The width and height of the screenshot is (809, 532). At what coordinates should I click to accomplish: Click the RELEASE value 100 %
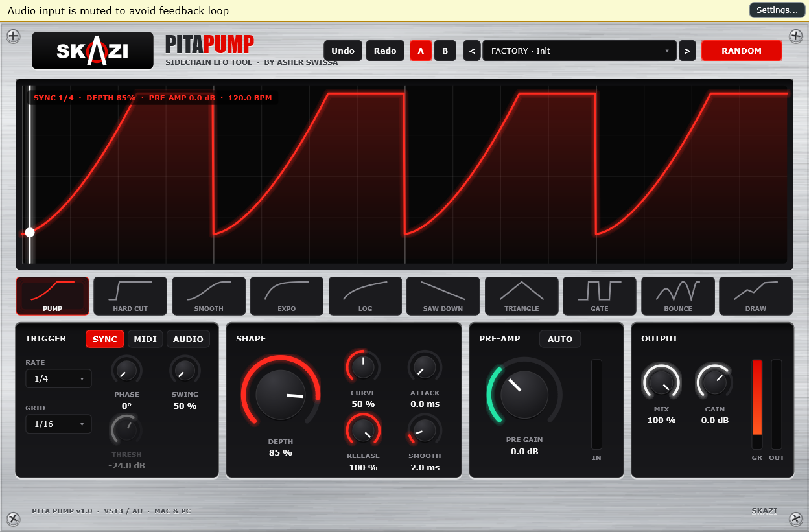[363, 467]
